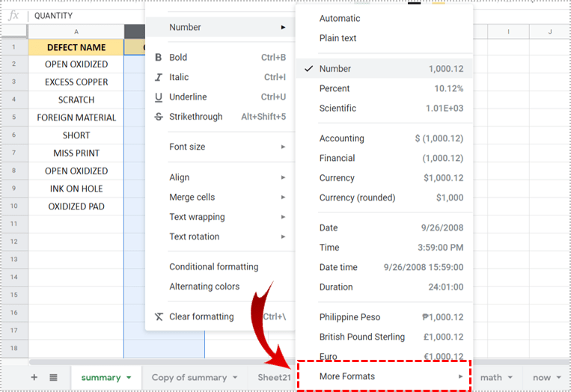Click the plus icon to add sheet

tap(34, 378)
